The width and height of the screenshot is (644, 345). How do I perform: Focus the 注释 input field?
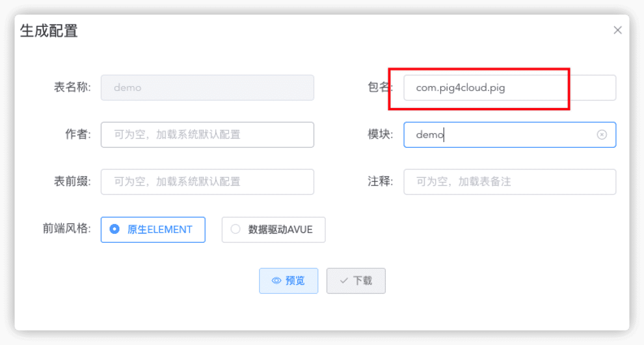click(x=510, y=182)
